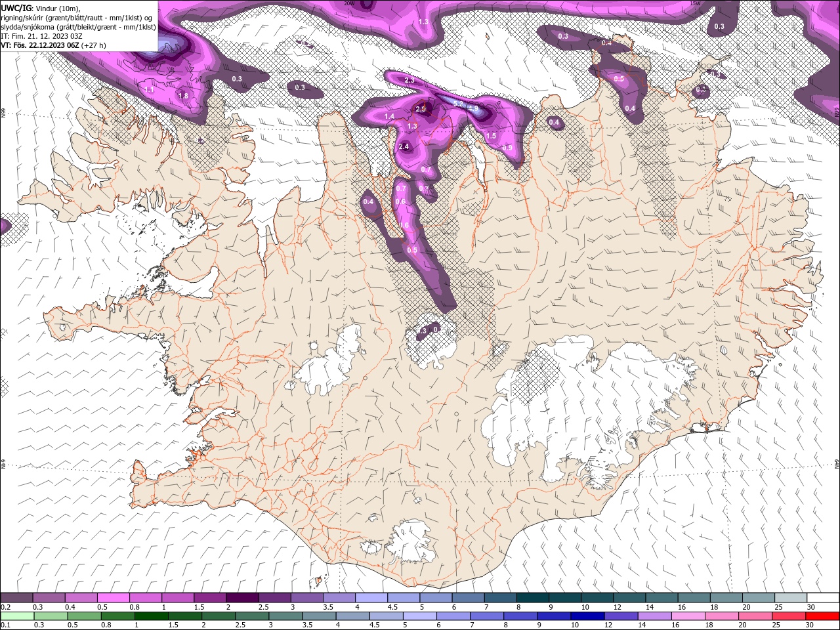The image size is (840, 630).
Task: Click the '2.4' precipitation value on the map
Action: point(404,146)
